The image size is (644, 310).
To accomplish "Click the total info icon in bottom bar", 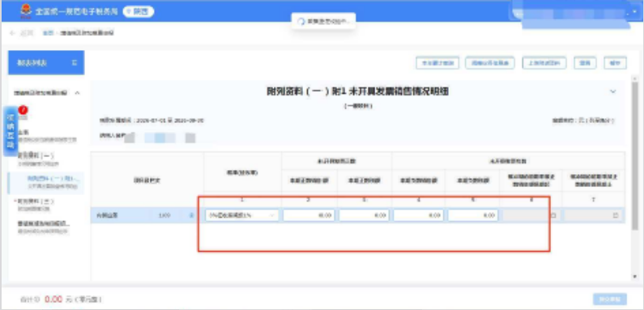I will 37,299.
